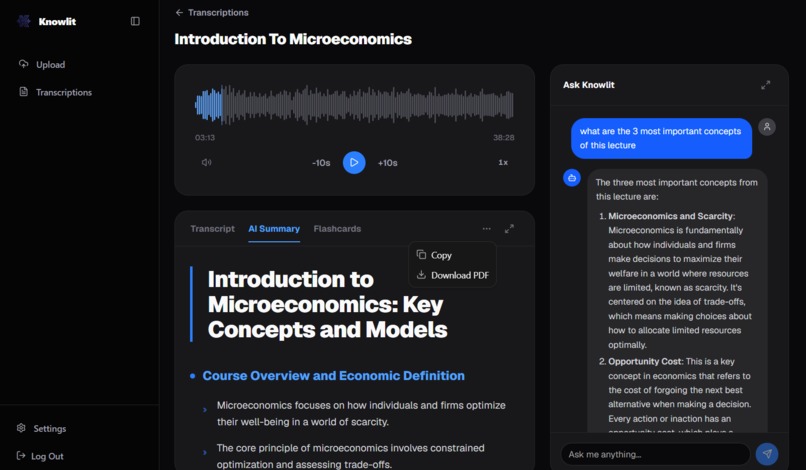Expand the summary panel to fullscreen

509,229
